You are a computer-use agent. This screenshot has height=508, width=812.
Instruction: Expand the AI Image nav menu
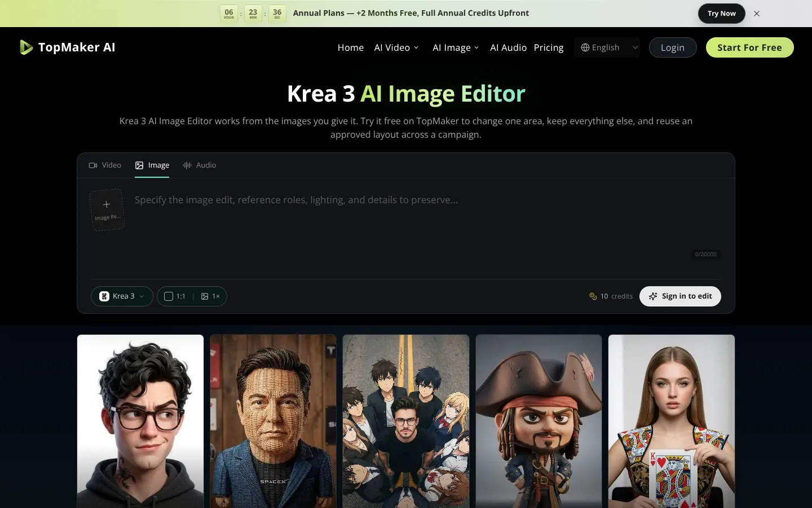456,47
